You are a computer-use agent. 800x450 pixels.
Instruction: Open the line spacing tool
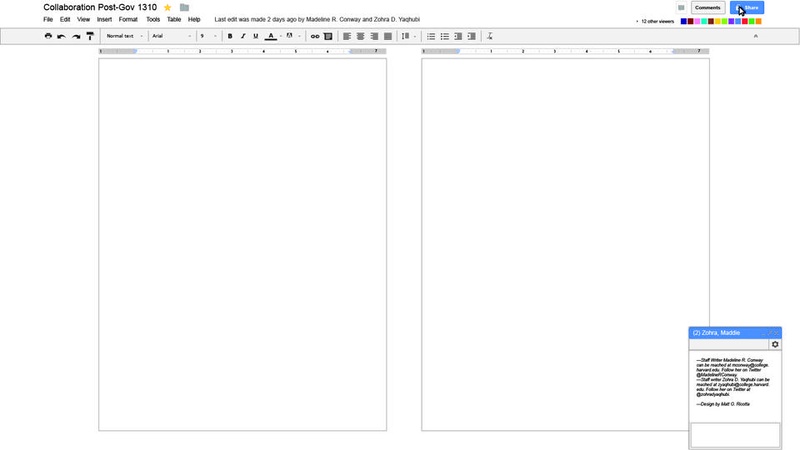pyautogui.click(x=406, y=36)
